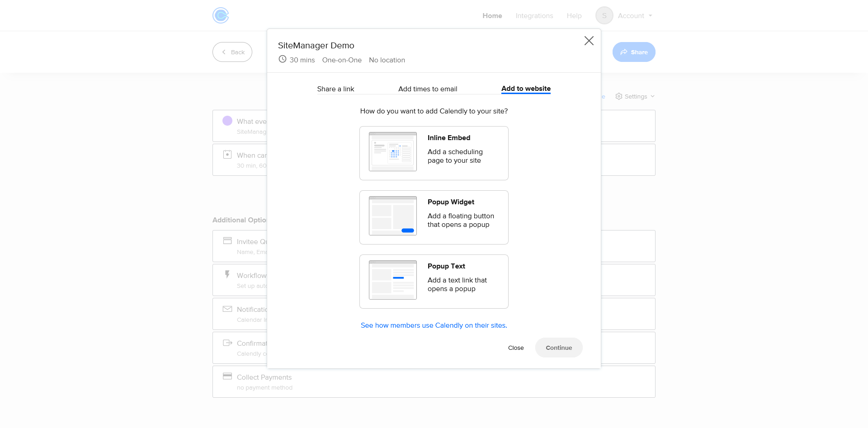
Task: Click the Invitee Questions form icon
Action: click(x=227, y=241)
